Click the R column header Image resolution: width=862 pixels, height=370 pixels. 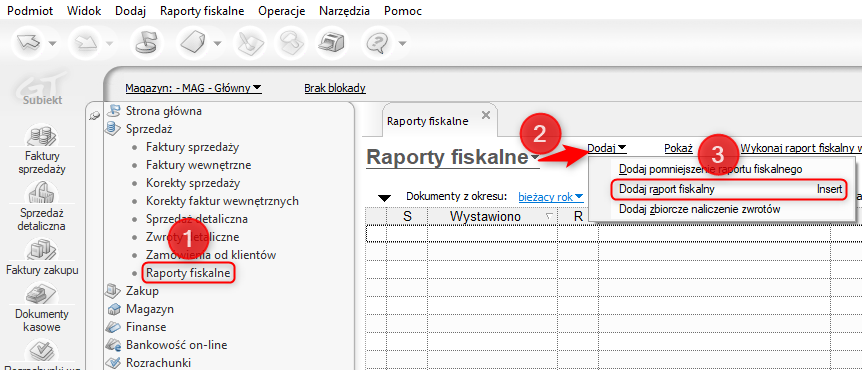tap(578, 216)
